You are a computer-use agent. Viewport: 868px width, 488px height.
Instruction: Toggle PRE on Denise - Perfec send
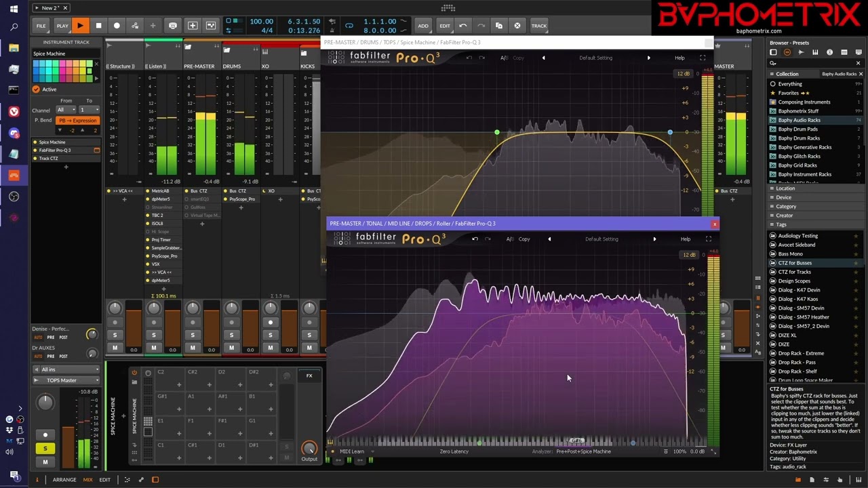(x=51, y=338)
